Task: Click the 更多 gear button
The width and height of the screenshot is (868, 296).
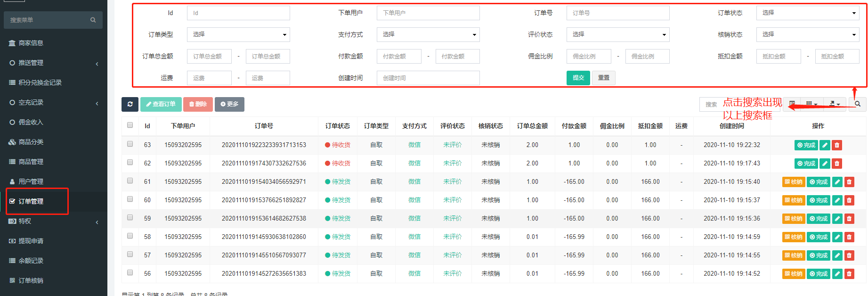Action: tap(229, 104)
